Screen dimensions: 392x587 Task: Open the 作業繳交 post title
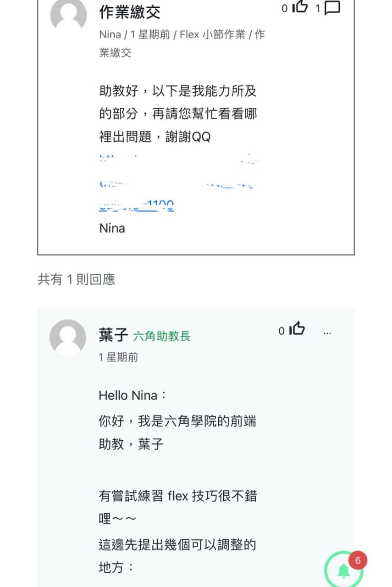pyautogui.click(x=130, y=12)
